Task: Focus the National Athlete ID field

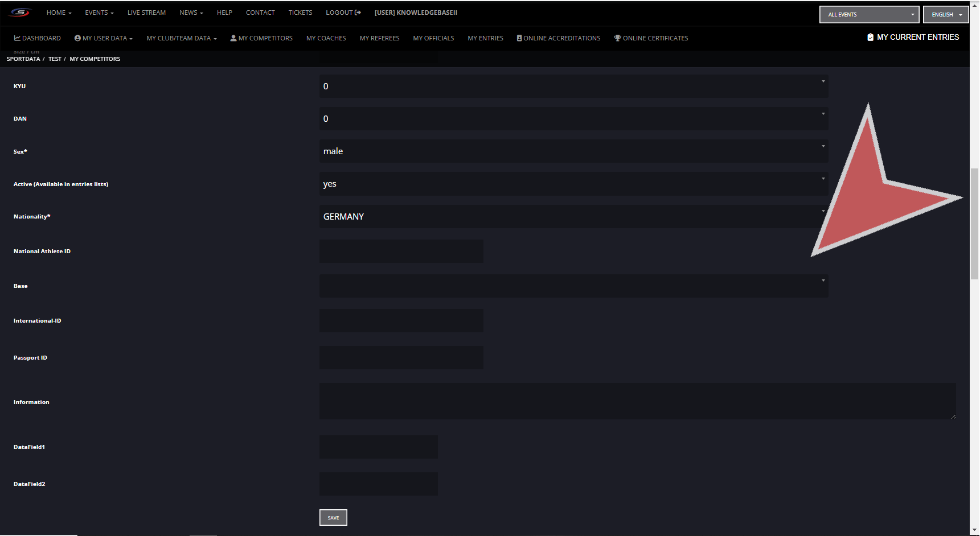Action: (401, 251)
